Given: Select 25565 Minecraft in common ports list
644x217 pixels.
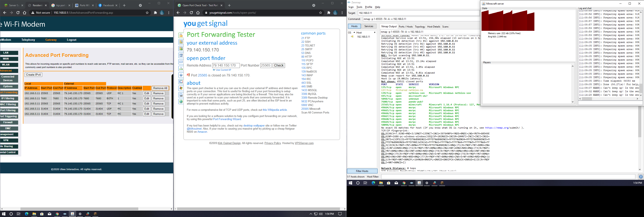Looking at the screenshot, I should pyautogui.click(x=311, y=109).
